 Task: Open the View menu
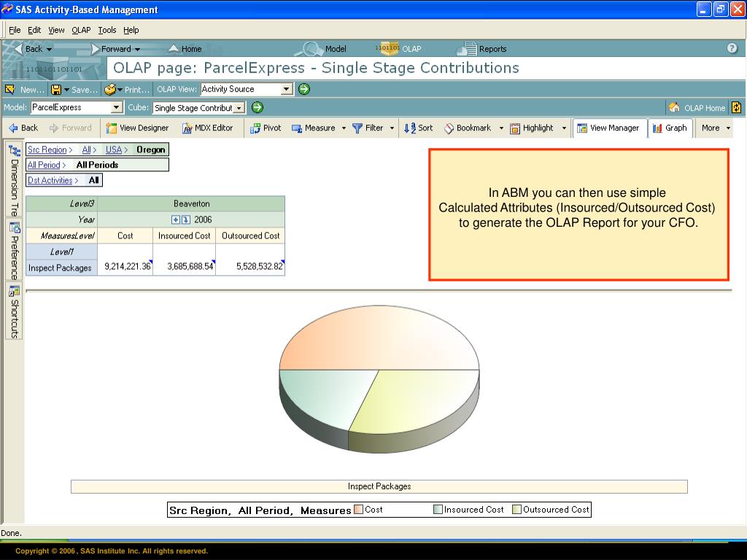click(56, 30)
